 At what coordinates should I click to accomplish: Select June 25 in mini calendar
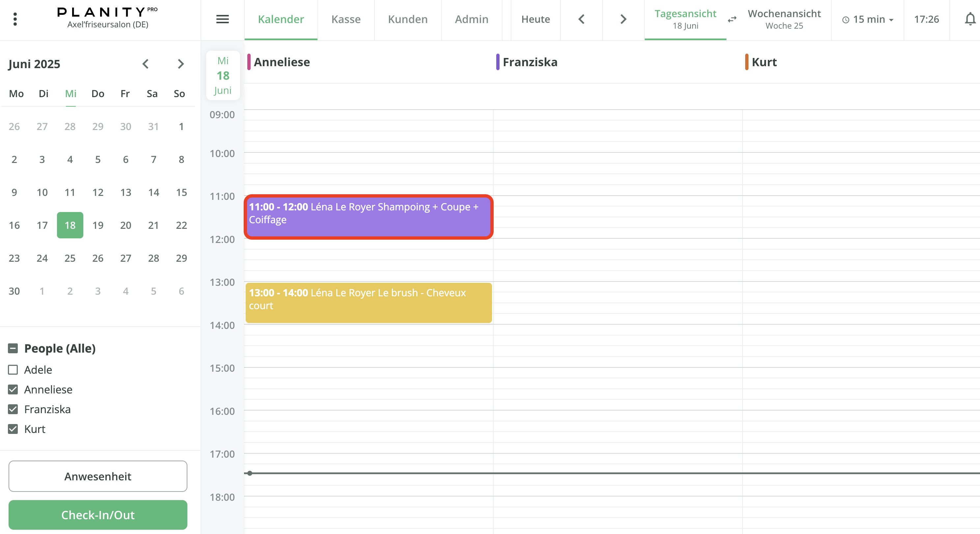tap(70, 258)
